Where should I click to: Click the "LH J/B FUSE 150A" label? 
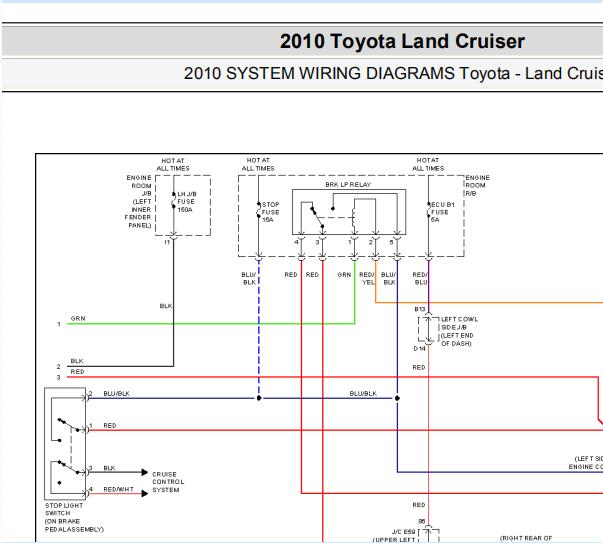(x=187, y=202)
